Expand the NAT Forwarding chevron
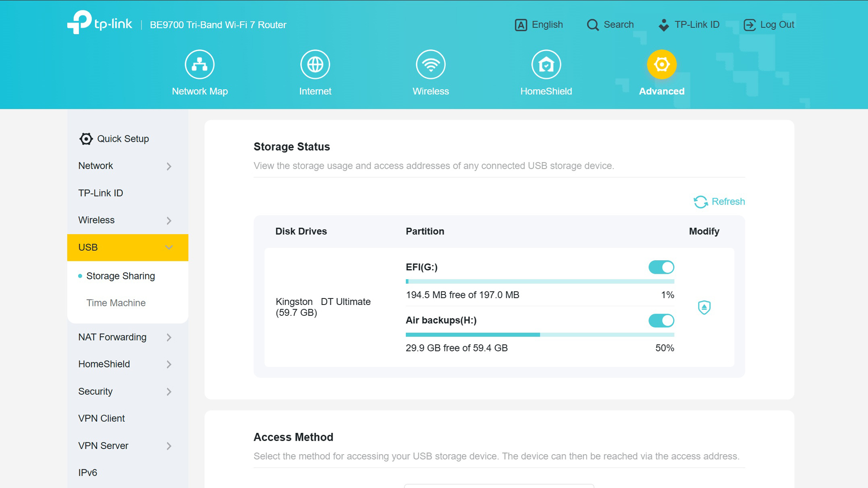The height and width of the screenshot is (488, 868). point(169,337)
